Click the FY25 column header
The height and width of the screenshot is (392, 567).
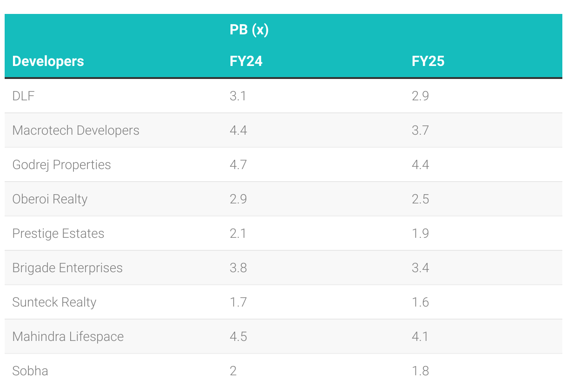[x=428, y=61]
